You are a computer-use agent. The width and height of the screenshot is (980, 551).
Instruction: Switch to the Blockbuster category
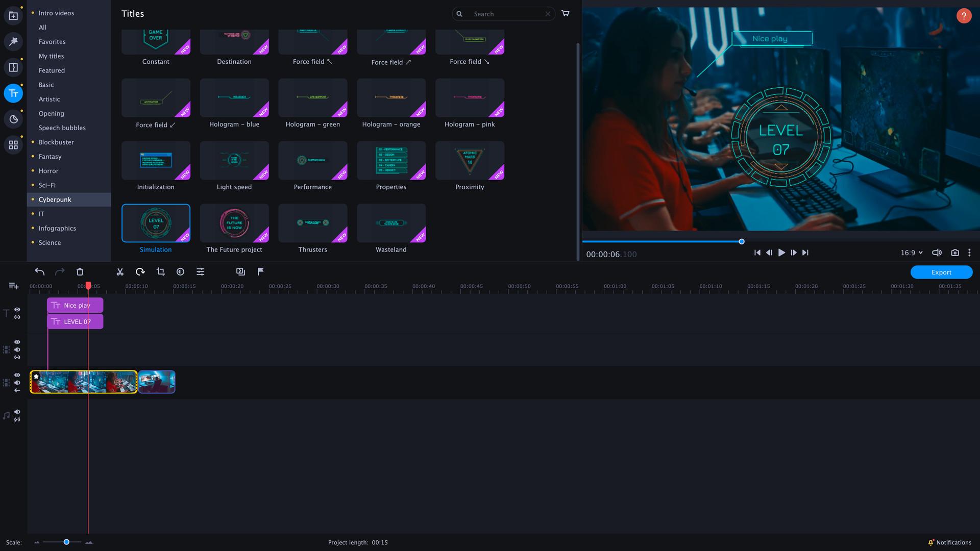[56, 142]
